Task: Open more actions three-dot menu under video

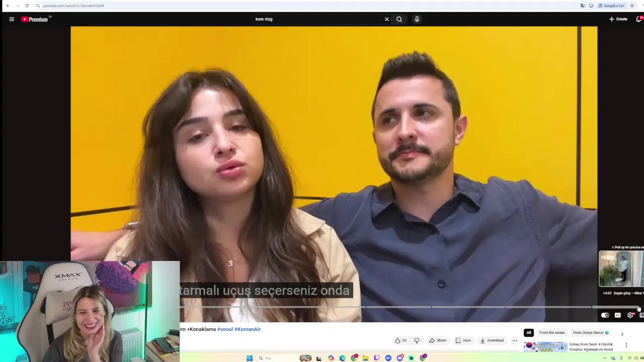Action: pos(514,340)
